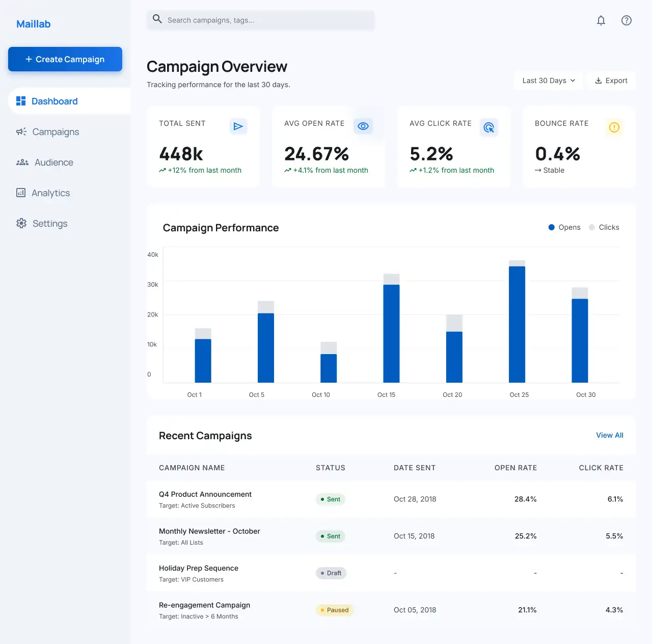The width and height of the screenshot is (652, 644).
Task: Click the Settings gear icon
Action: pos(21,223)
